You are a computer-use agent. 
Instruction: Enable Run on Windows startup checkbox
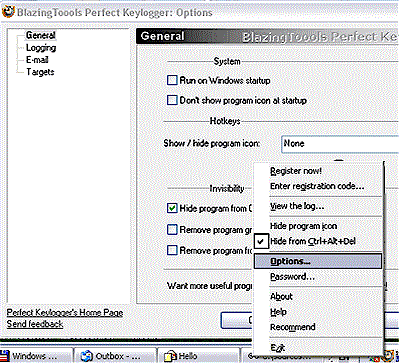coord(172,80)
